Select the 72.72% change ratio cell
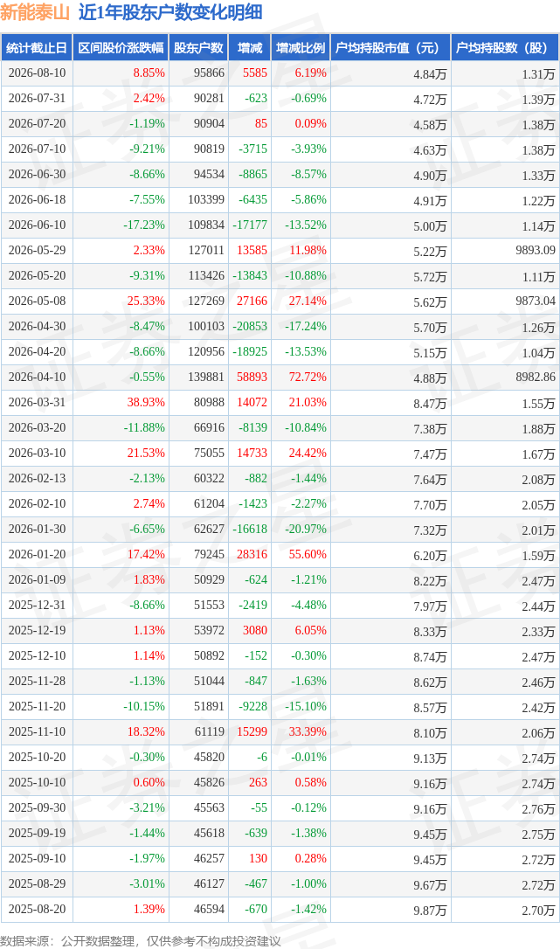 [308, 377]
